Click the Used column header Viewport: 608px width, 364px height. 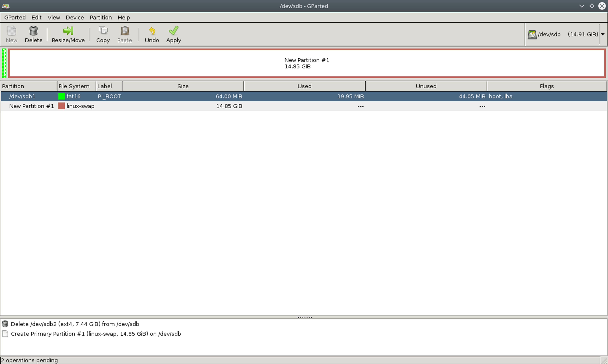(304, 86)
